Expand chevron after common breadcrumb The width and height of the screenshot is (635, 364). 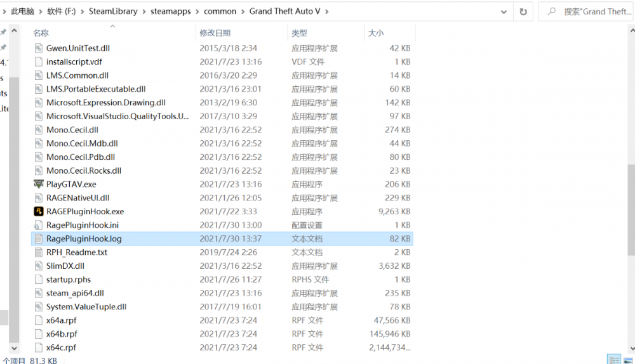243,11
